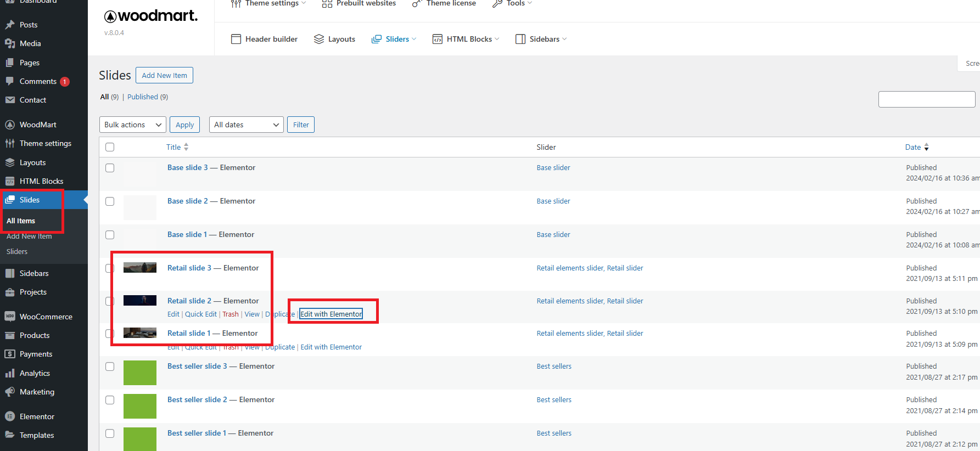Click the Analytics bar chart icon

tap(10, 373)
